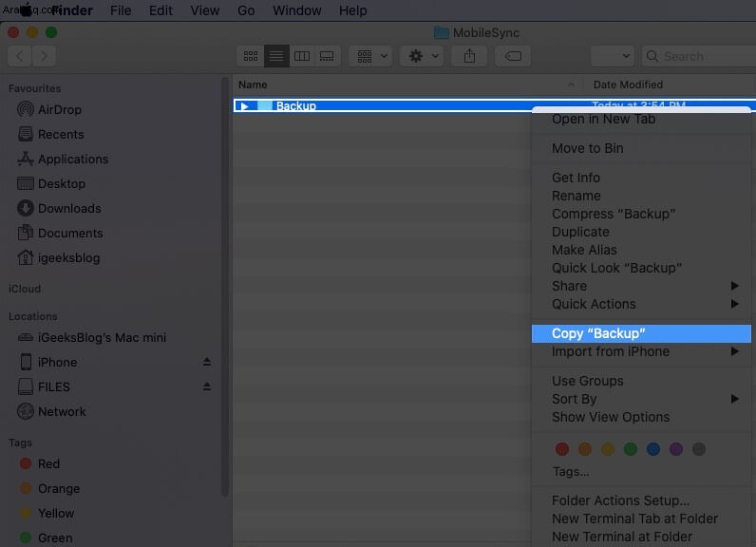This screenshot has width=756, height=547.
Task: Apply blue tag color in context menu
Action: point(653,449)
